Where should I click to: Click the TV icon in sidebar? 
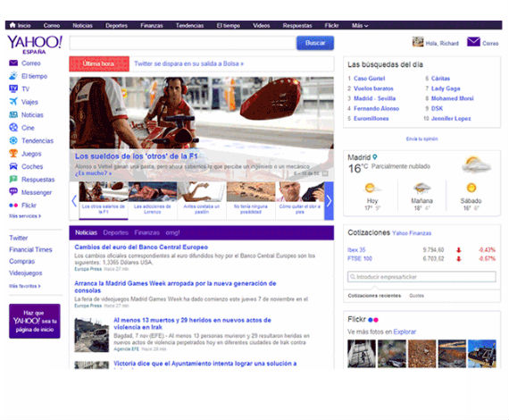[x=13, y=88]
